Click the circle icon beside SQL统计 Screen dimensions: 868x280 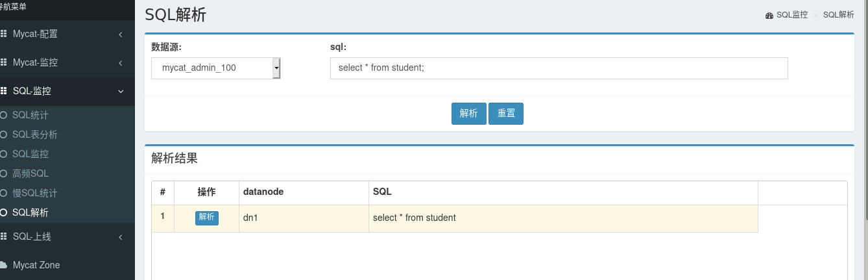point(4,115)
